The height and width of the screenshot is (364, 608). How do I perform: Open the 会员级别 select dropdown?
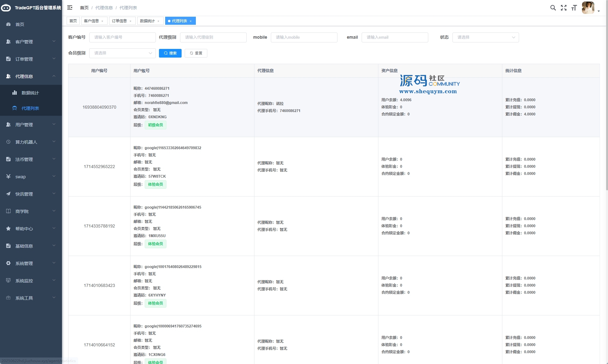(x=122, y=53)
